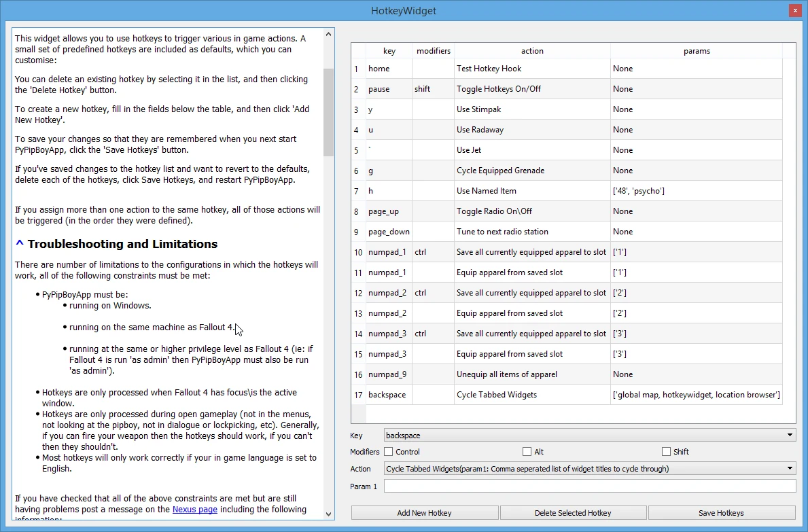Click the params column header
This screenshot has width=808, height=532.
pyautogui.click(x=697, y=51)
